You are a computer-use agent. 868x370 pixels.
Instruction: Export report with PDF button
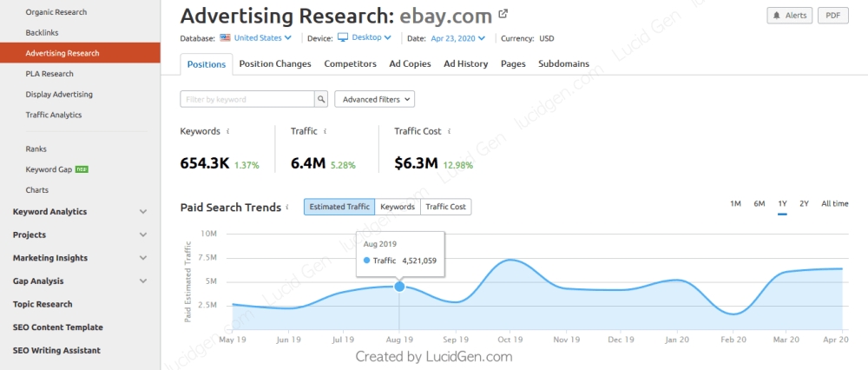833,16
